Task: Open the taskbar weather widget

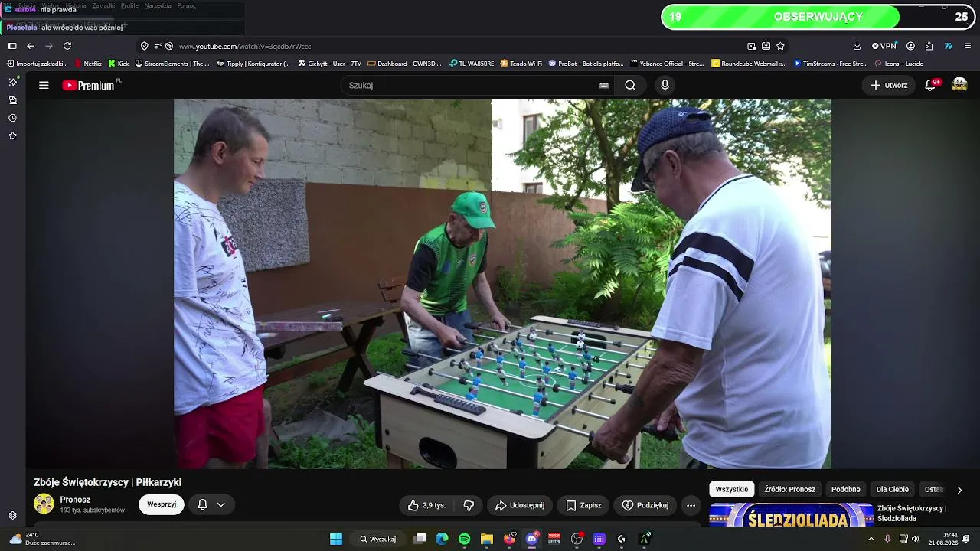Action: (x=42, y=539)
